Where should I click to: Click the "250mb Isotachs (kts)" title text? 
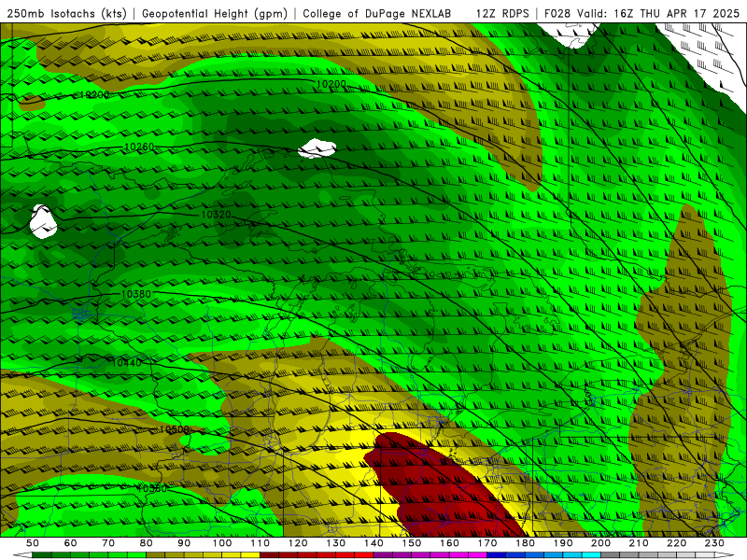[66, 14]
